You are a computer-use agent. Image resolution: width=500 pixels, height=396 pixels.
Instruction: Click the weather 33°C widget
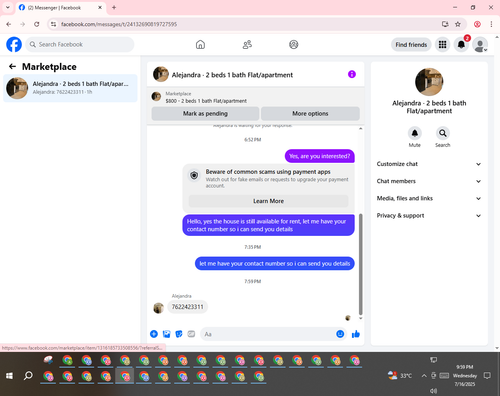[400, 376]
